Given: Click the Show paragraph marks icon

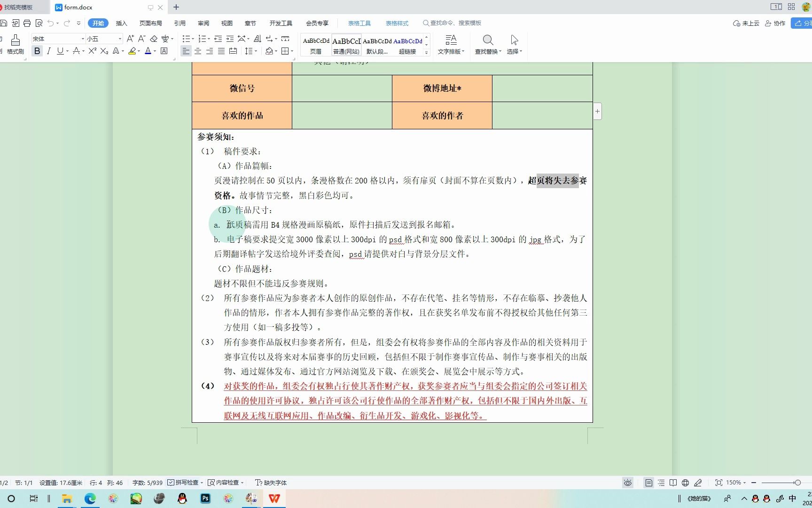Looking at the screenshot, I should pyautogui.click(x=269, y=39).
